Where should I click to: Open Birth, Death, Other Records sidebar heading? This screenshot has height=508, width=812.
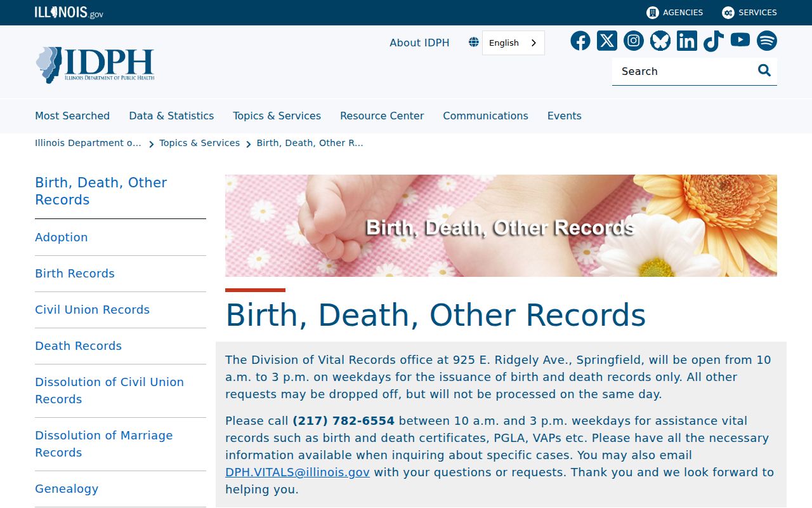click(101, 191)
